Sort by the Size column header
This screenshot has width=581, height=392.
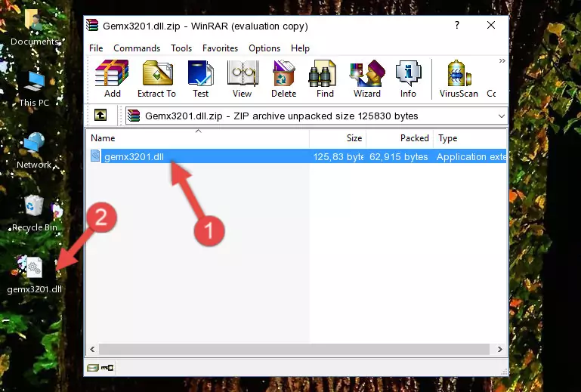(338, 138)
